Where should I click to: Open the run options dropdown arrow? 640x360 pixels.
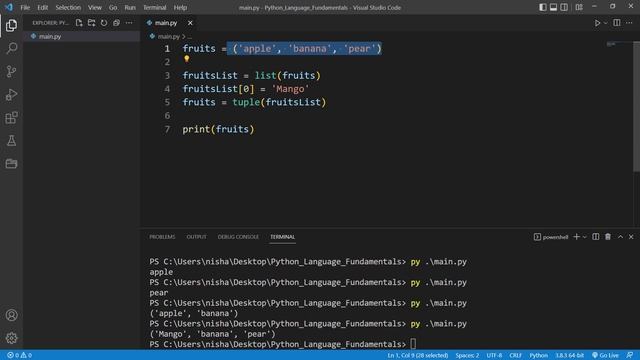605,23
